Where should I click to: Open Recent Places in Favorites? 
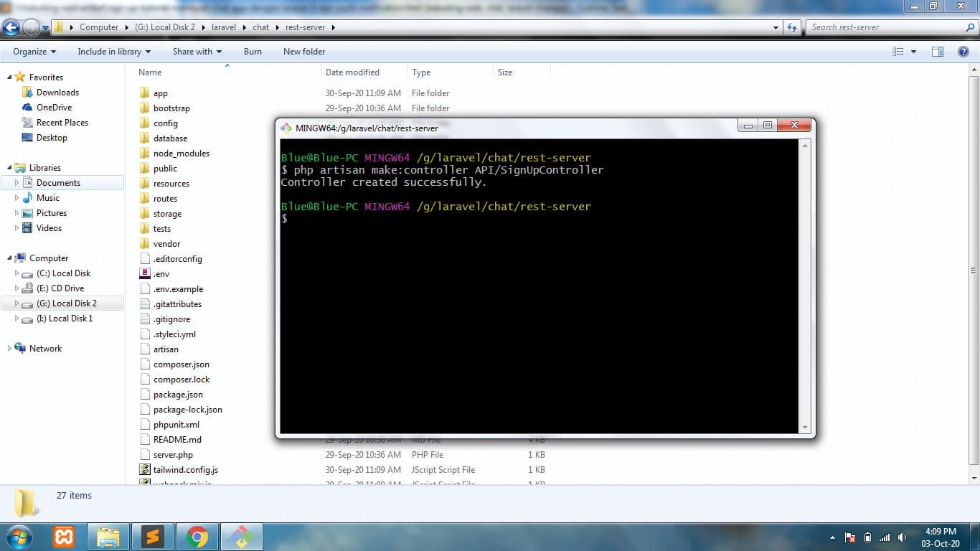tap(62, 123)
